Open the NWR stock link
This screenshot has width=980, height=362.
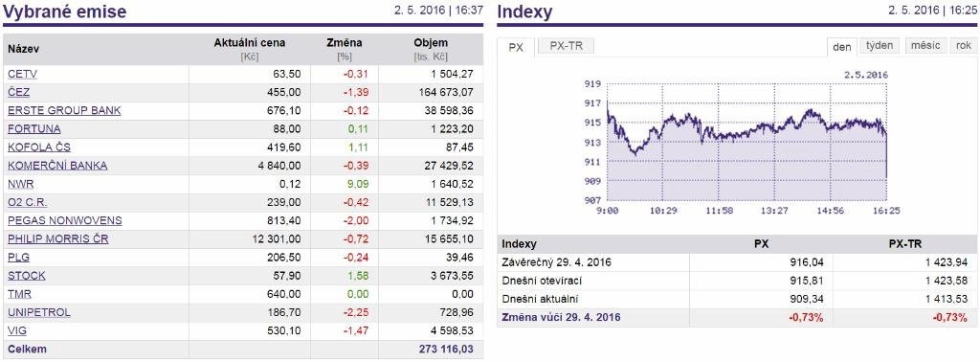pyautogui.click(x=21, y=185)
